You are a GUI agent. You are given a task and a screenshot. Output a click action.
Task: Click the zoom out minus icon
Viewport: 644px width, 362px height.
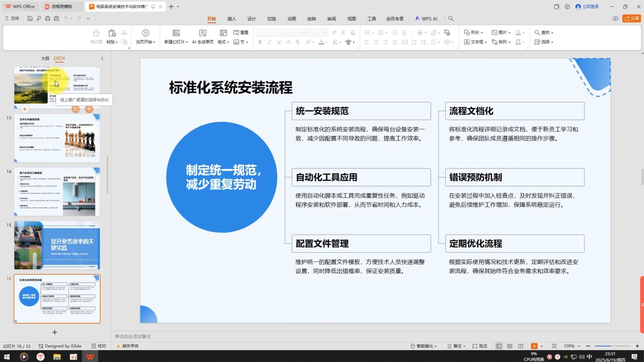pos(588,346)
